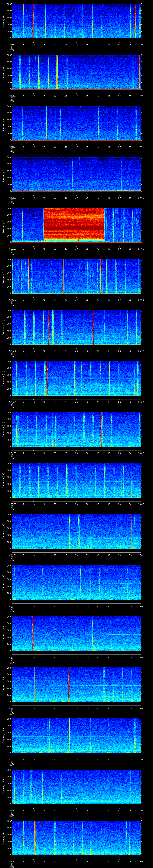Open the 14:23 spectrogram panel
The height and width of the screenshot is (868, 153).
76,378
